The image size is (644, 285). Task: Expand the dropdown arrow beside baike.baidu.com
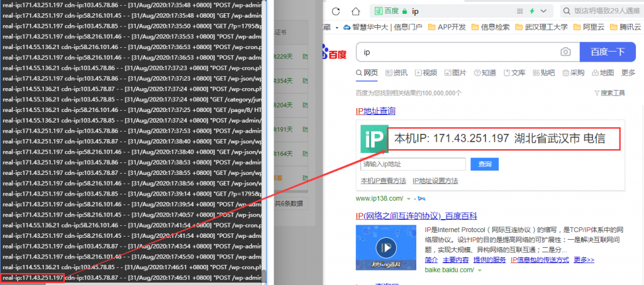[x=479, y=271]
